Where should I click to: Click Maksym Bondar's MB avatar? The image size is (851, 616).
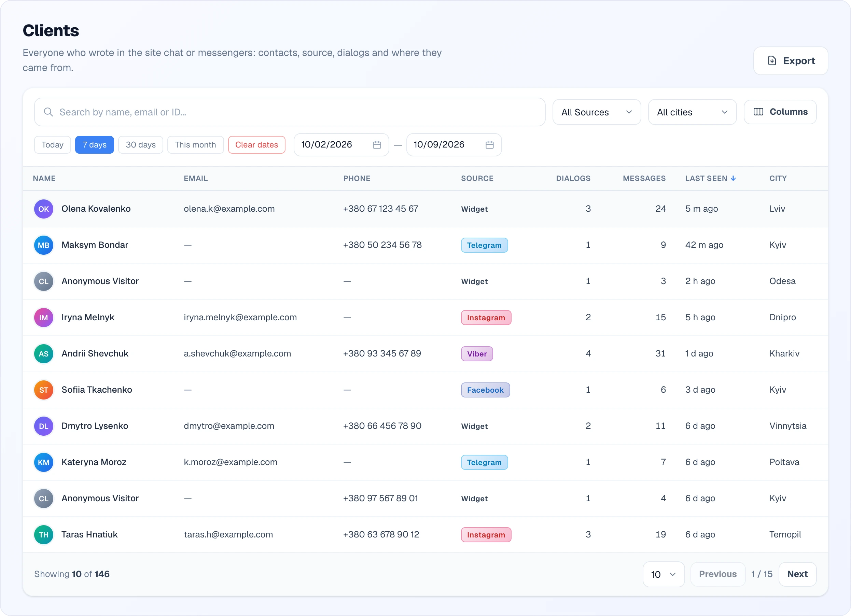point(43,245)
